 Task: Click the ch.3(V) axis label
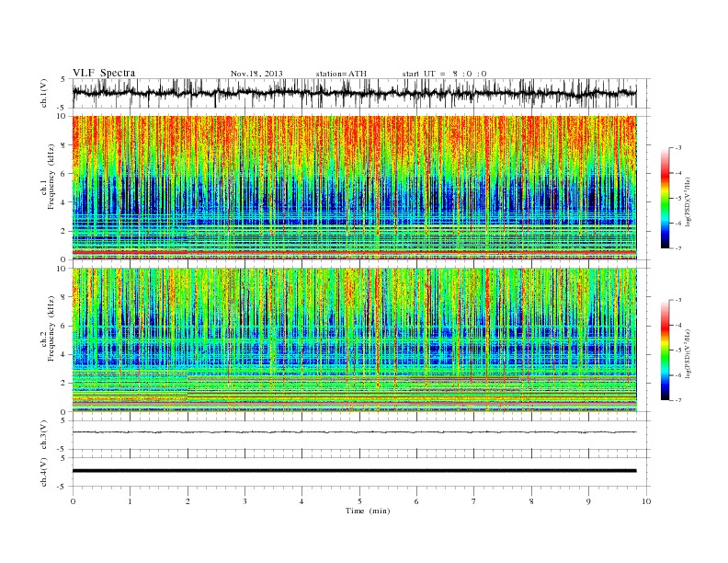43,435
